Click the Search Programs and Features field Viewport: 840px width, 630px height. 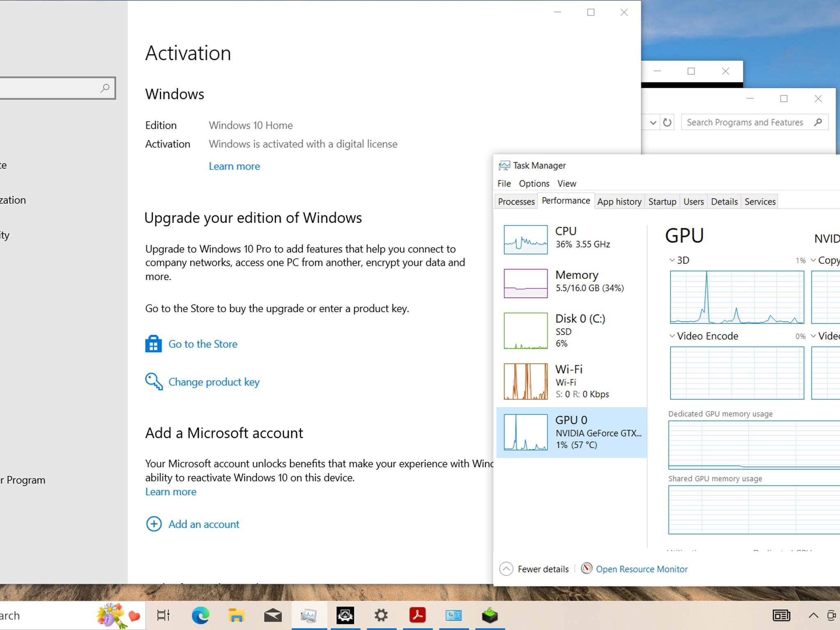pyautogui.click(x=755, y=122)
